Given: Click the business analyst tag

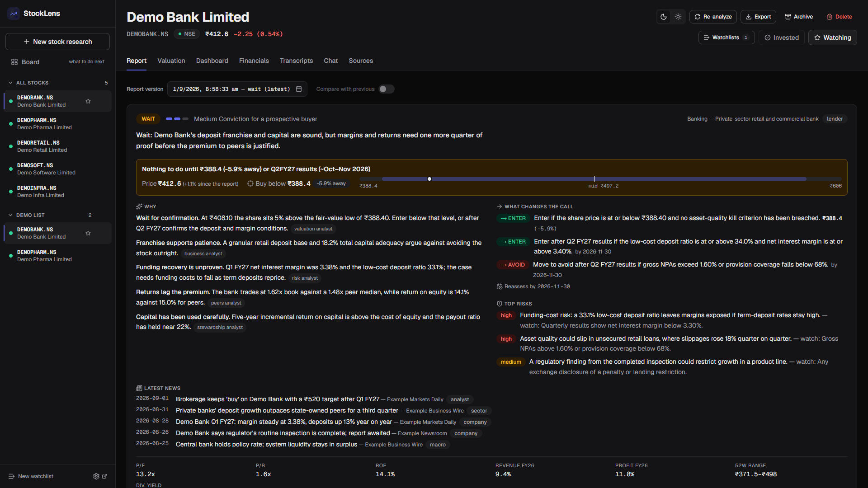Looking at the screenshot, I should 203,253.
